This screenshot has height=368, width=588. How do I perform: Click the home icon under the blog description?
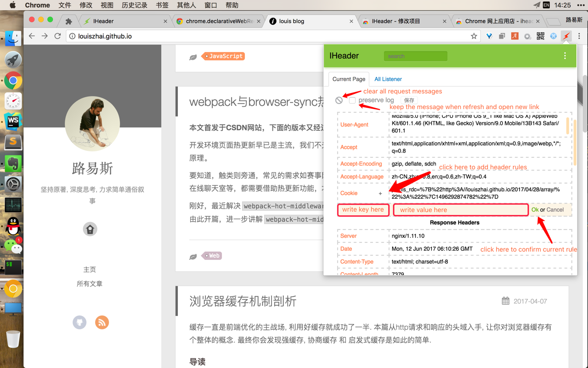pos(90,229)
